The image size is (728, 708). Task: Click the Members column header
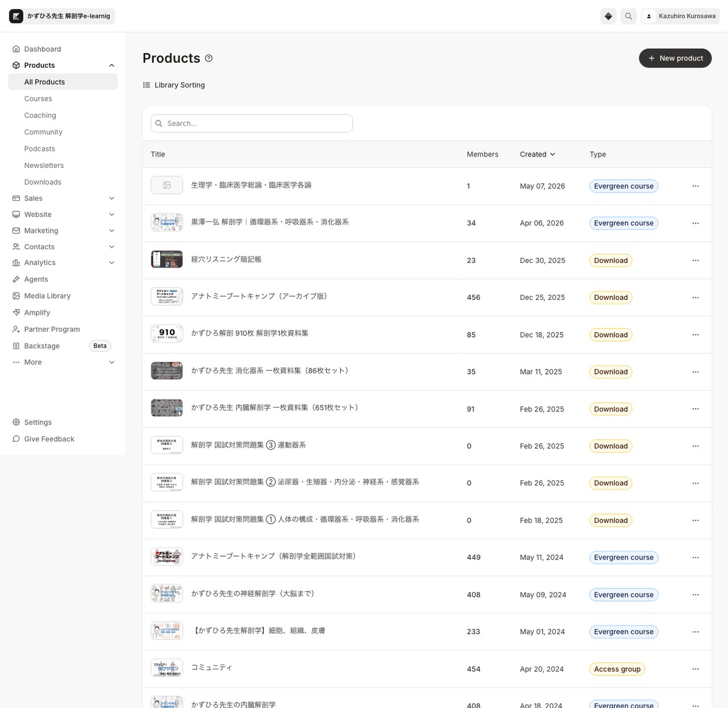(x=482, y=154)
